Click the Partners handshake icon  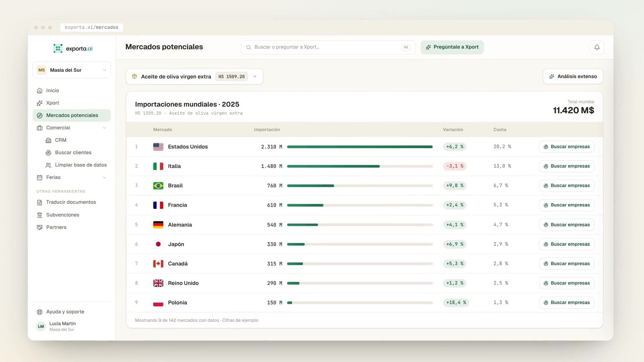point(40,227)
